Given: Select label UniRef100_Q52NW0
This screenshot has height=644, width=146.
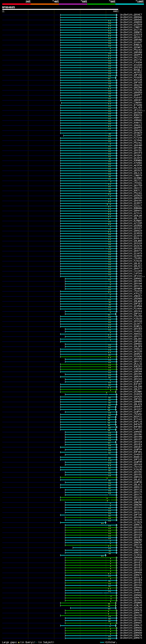Looking at the screenshot, I should click(x=131, y=392).
